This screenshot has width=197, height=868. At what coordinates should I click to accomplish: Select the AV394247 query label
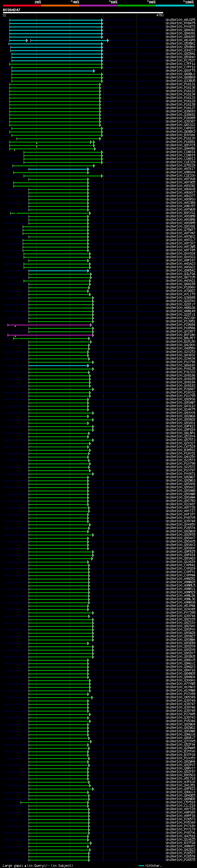11,10
